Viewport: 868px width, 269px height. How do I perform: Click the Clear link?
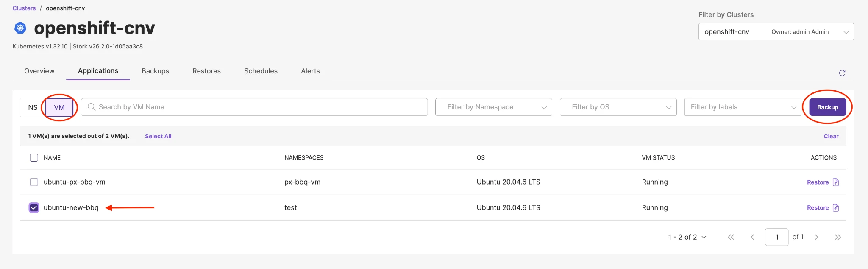click(831, 136)
